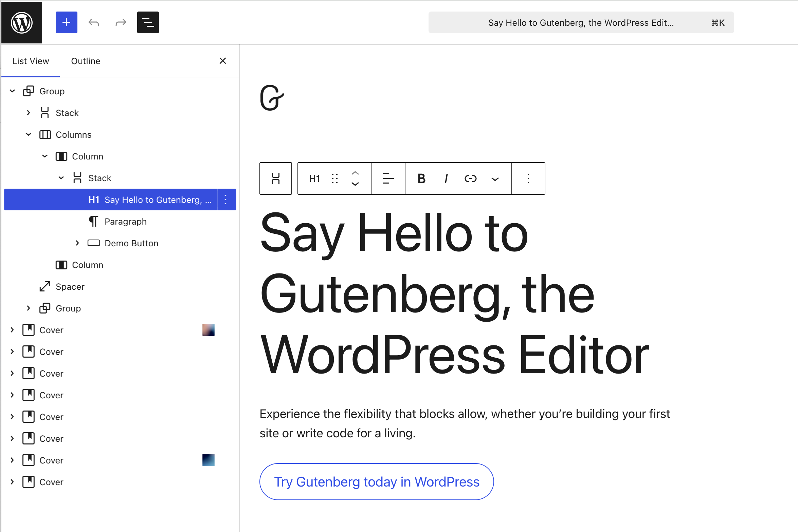Viewport: 798px width, 532px height.
Task: Toggle the document overview list view button
Action: pyautogui.click(x=148, y=22)
